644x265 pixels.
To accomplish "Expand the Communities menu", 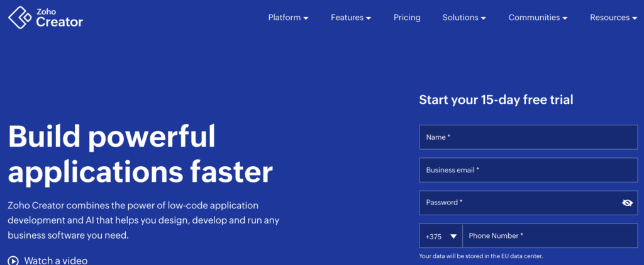I will point(538,18).
